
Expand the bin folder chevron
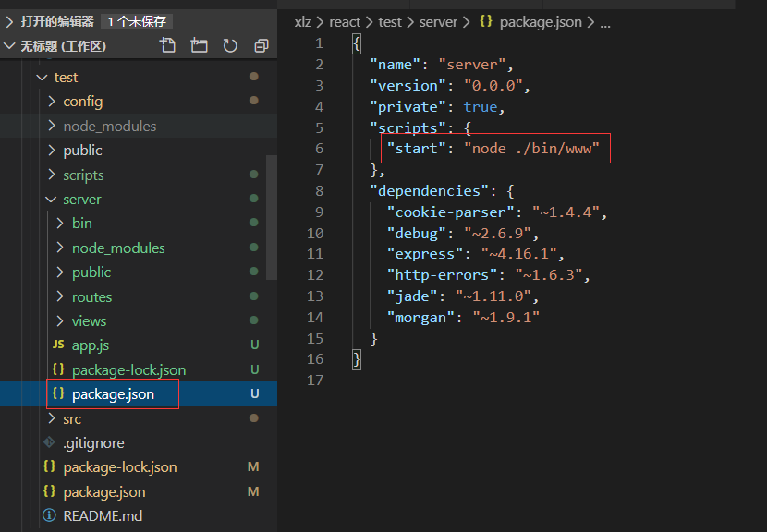(x=60, y=223)
